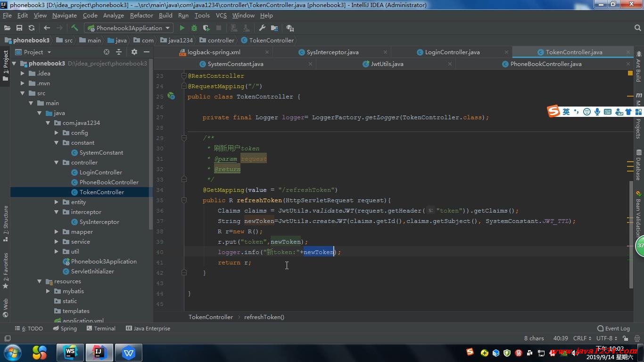This screenshot has height=362, width=644.
Task: Open Settings via the wrench icon
Action: 262,28
